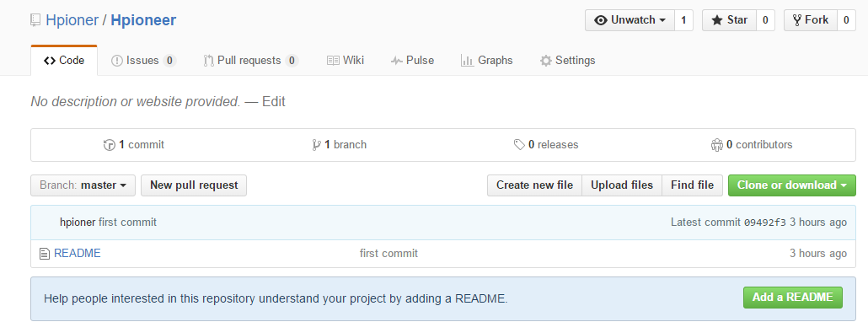Open first commit message in README row
Viewport: 868px width, 322px height.
click(388, 254)
